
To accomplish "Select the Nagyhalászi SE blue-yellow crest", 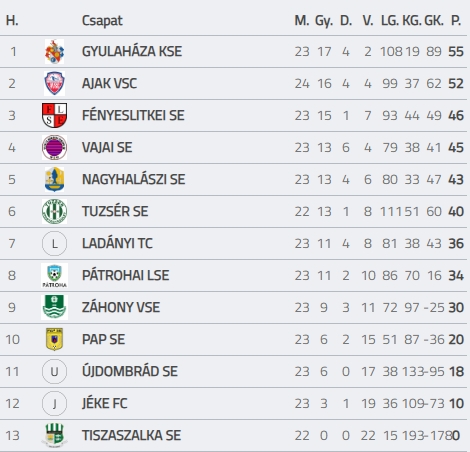I will coord(54,179).
